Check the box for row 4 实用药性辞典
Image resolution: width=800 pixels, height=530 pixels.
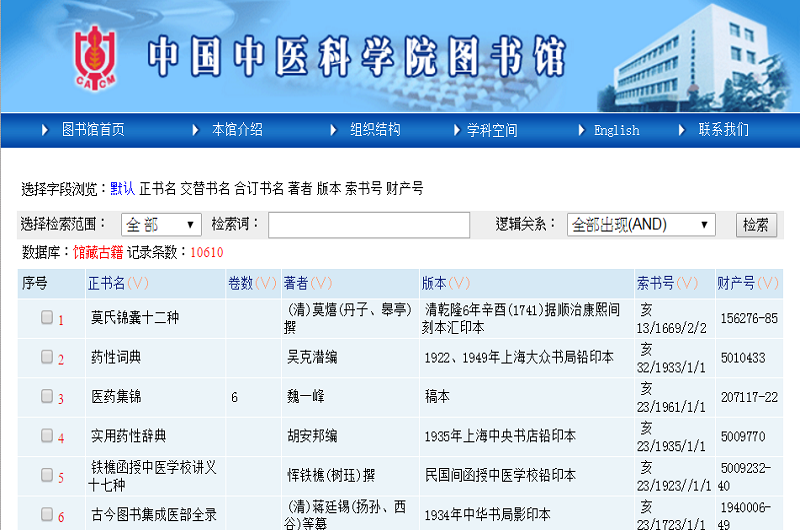(47, 435)
